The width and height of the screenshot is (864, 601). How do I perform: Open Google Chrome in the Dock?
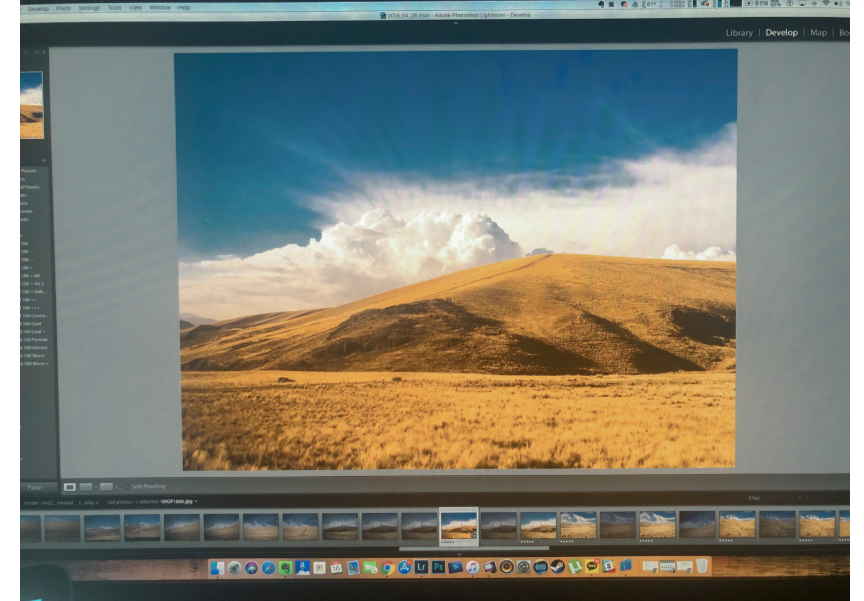pos(387,567)
